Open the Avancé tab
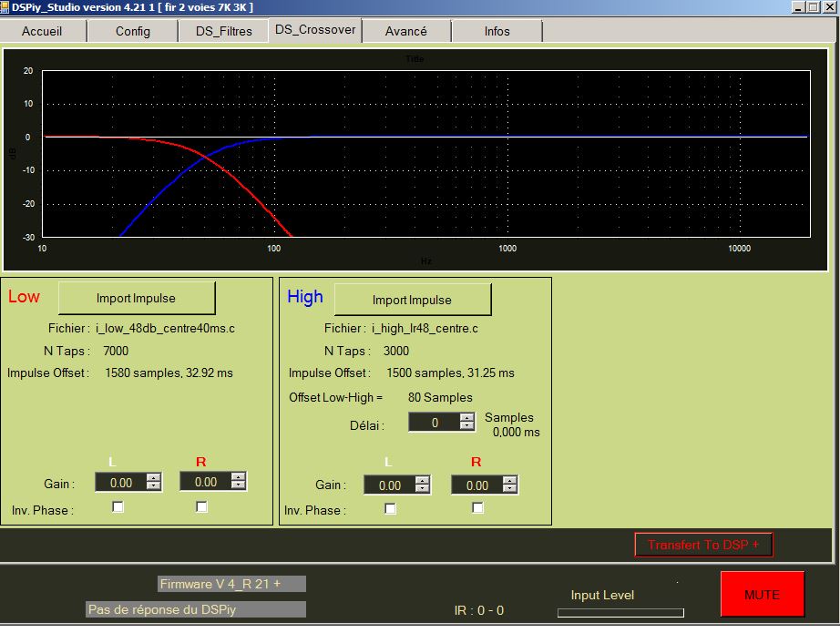This screenshot has height=633, width=840. pyautogui.click(x=405, y=31)
